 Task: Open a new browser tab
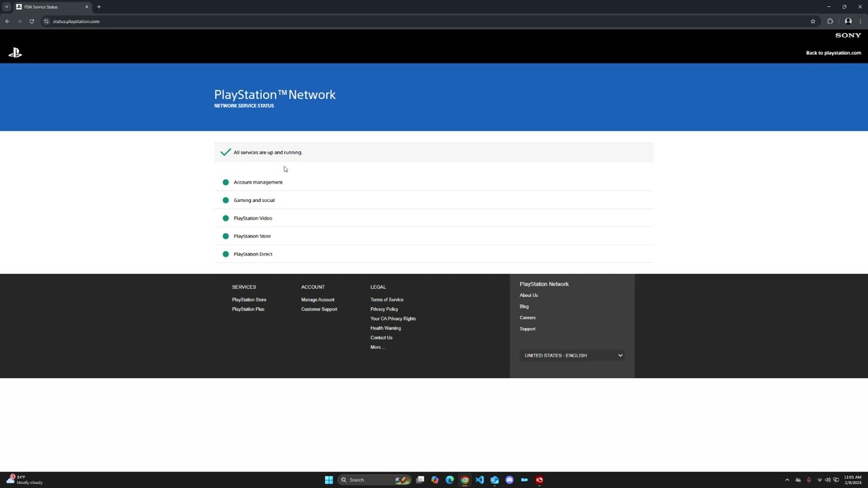point(98,7)
